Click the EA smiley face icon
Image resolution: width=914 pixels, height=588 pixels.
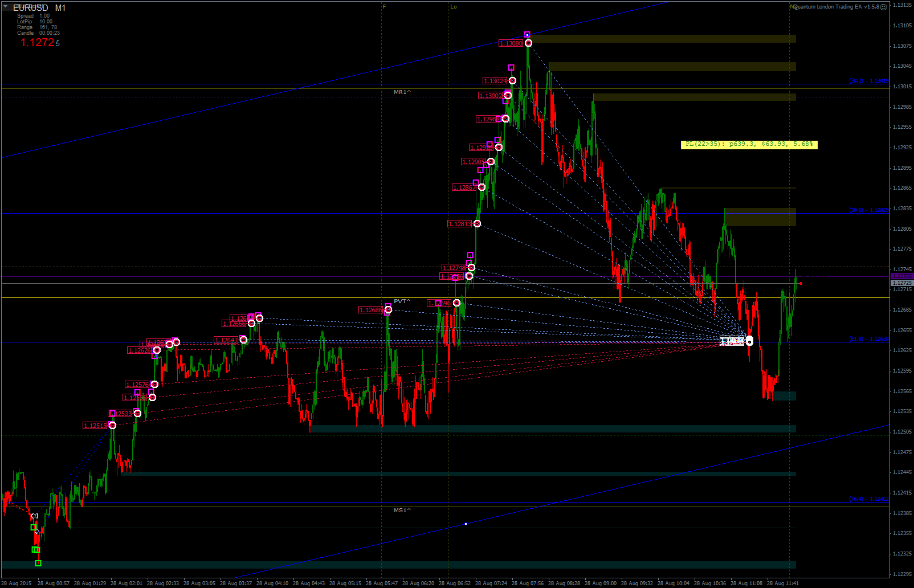point(883,7)
